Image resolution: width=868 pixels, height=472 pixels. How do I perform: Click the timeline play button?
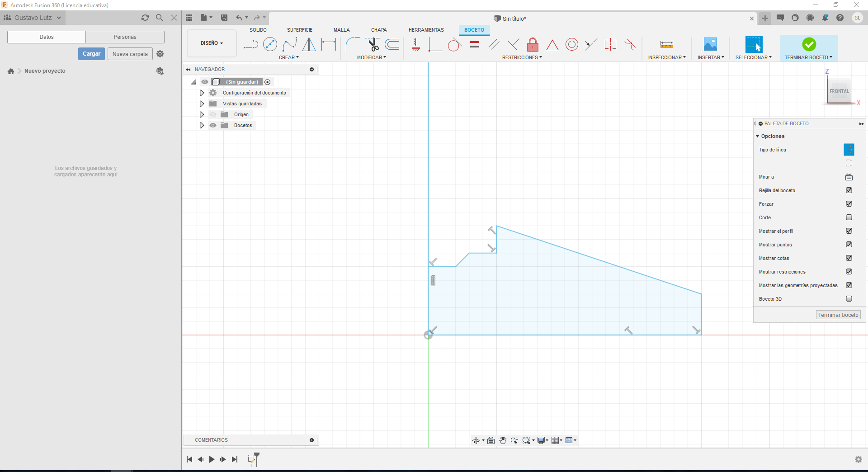point(212,459)
